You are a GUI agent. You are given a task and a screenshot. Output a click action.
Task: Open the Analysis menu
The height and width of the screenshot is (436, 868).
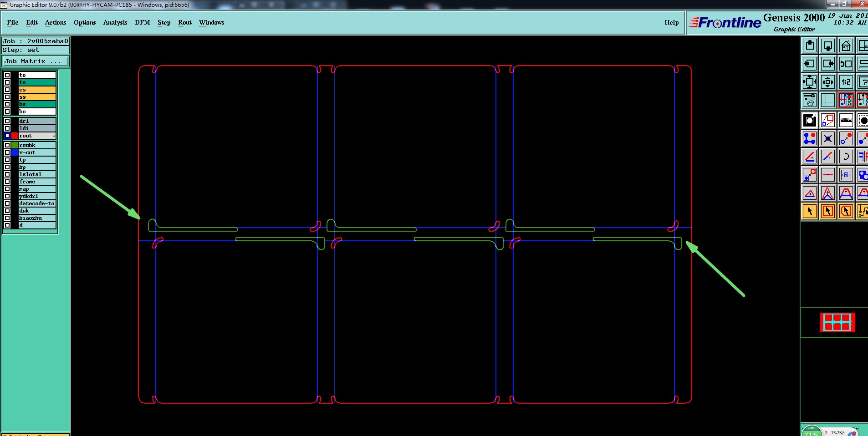click(x=115, y=22)
